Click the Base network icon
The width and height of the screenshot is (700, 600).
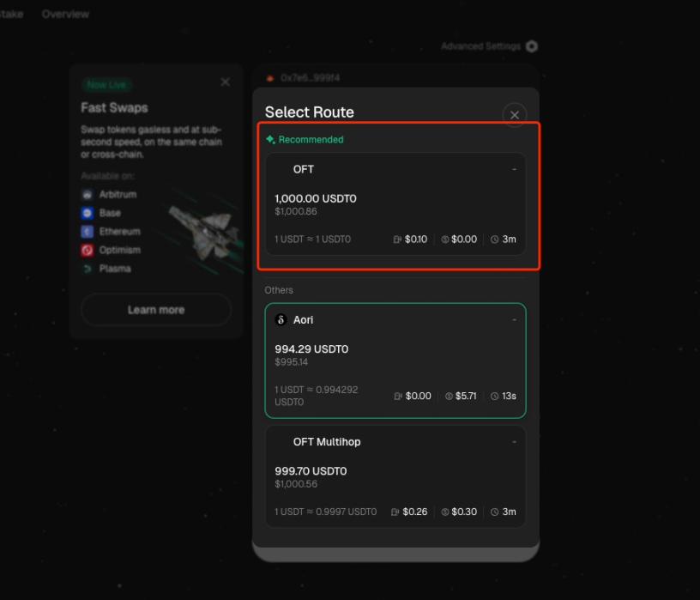[88, 213]
